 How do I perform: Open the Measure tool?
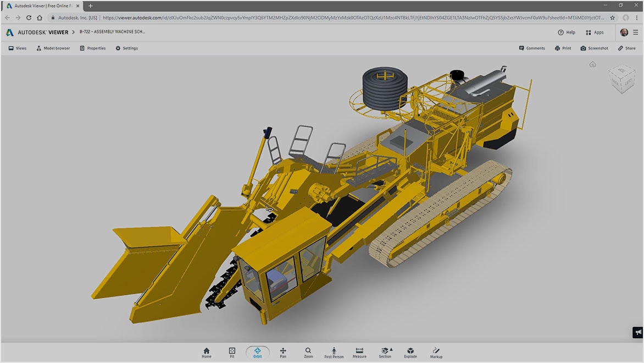coord(359,352)
